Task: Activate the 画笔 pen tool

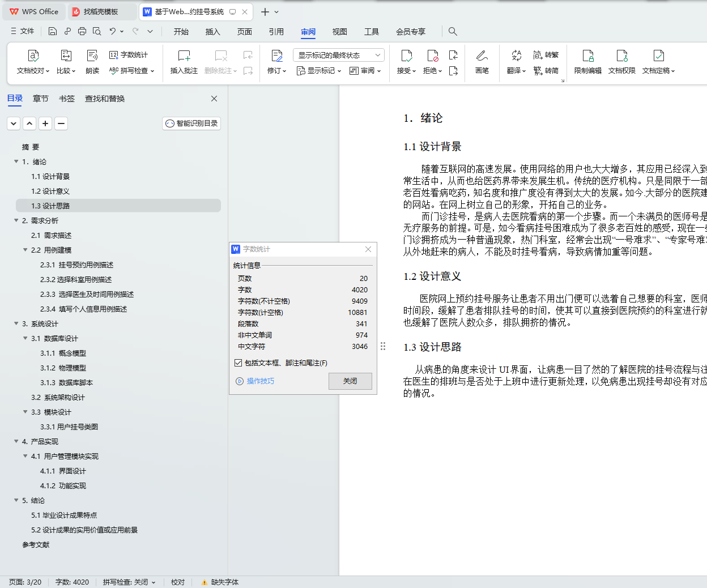Action: (482, 62)
